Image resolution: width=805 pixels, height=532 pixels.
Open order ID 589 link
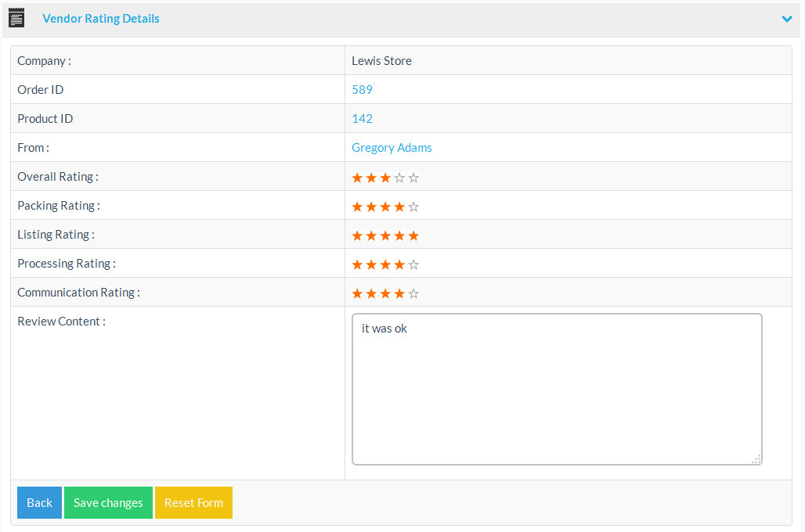pyautogui.click(x=362, y=90)
